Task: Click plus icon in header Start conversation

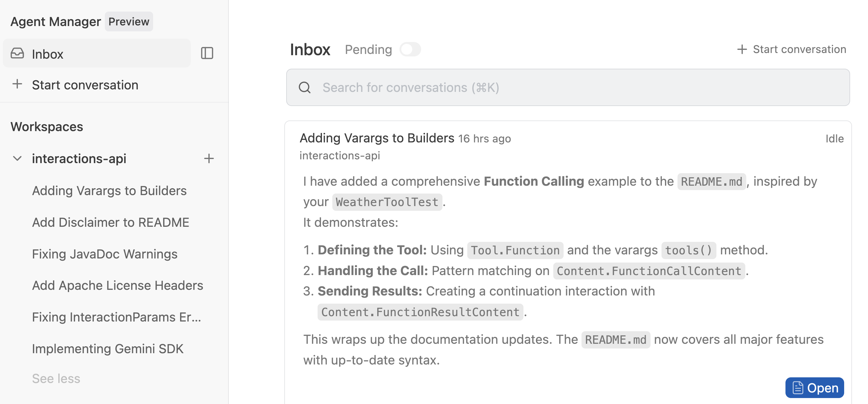Action: 742,50
